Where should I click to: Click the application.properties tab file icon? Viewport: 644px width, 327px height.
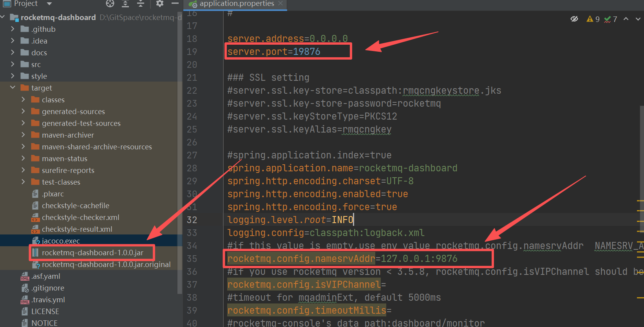coord(193,4)
